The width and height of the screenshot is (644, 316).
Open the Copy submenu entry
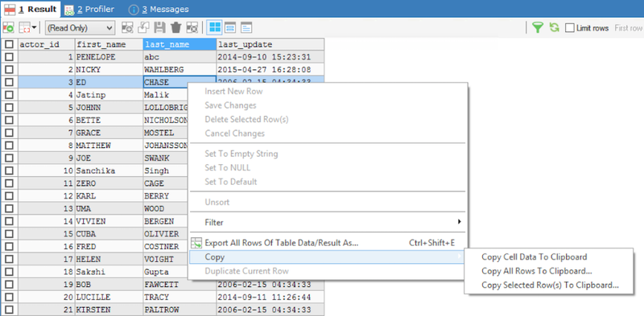[x=328, y=257]
